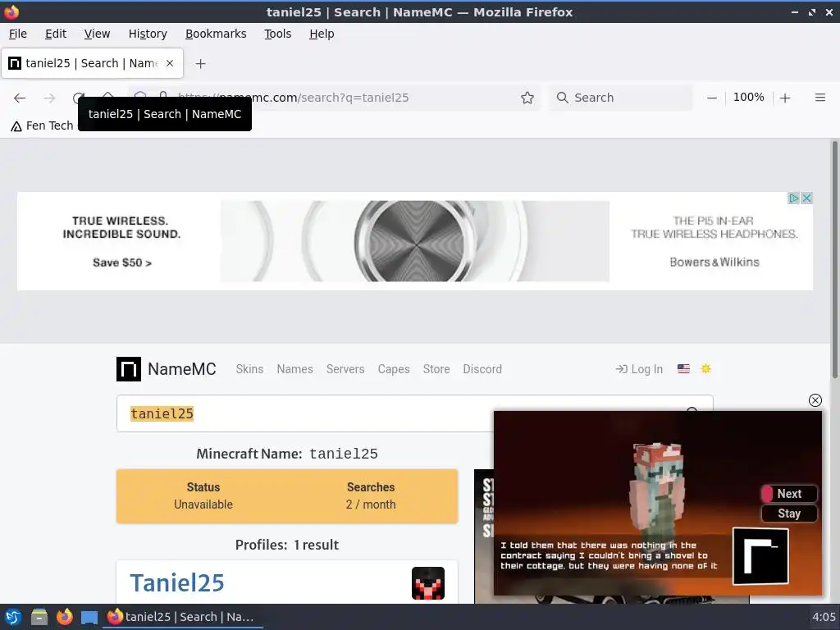
Task: Go to NameMC Servers page
Action: coord(345,369)
